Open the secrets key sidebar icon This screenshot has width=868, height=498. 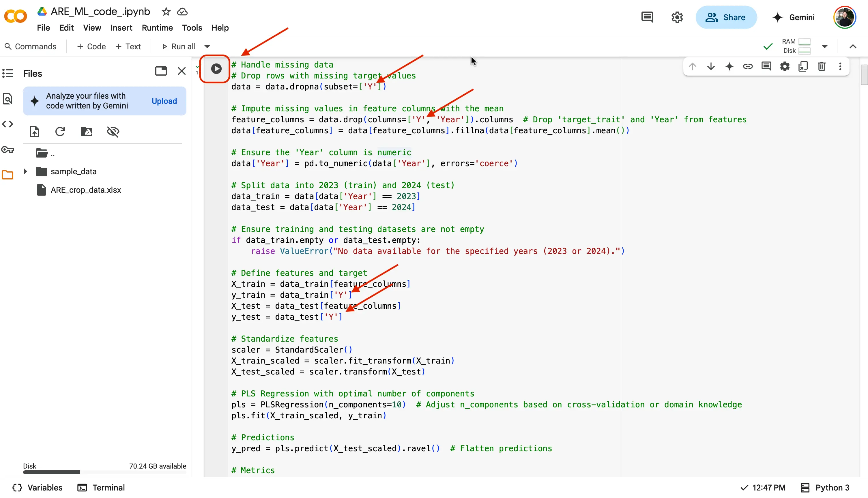8,149
